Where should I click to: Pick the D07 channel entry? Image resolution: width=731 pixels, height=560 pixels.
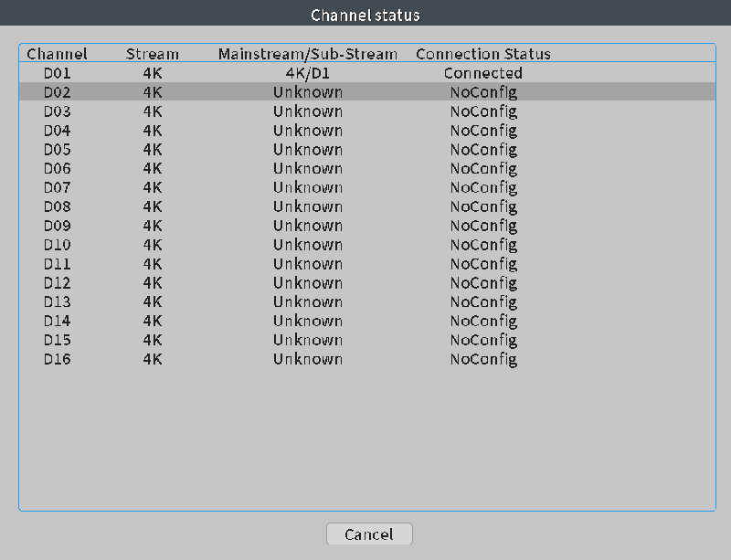tap(57, 188)
